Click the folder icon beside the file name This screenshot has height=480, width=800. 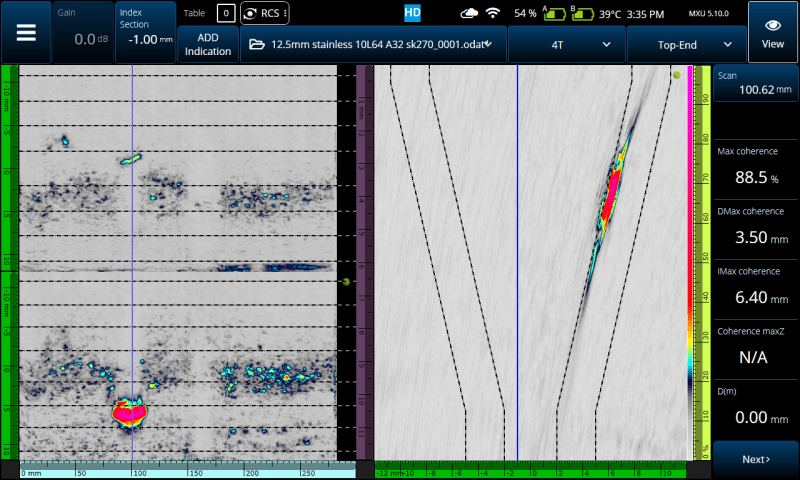coord(257,45)
